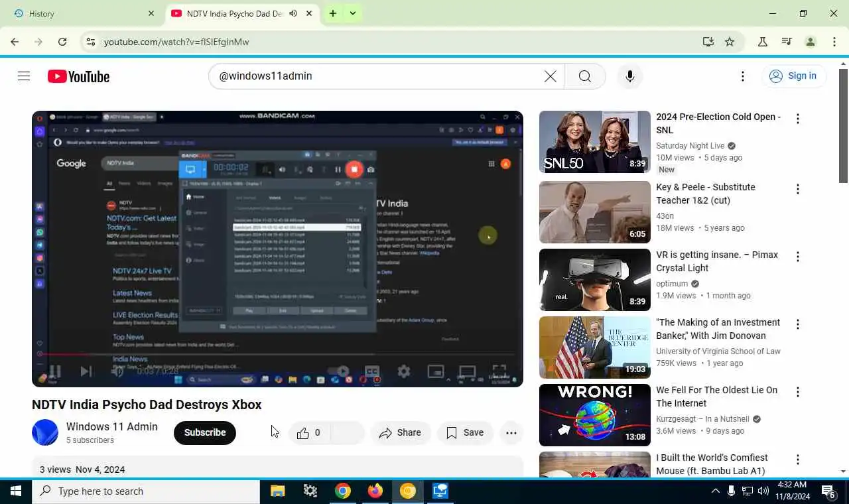Mute tab via speaker icon on tab
Viewport: 849px width, 504px height.
click(x=293, y=13)
